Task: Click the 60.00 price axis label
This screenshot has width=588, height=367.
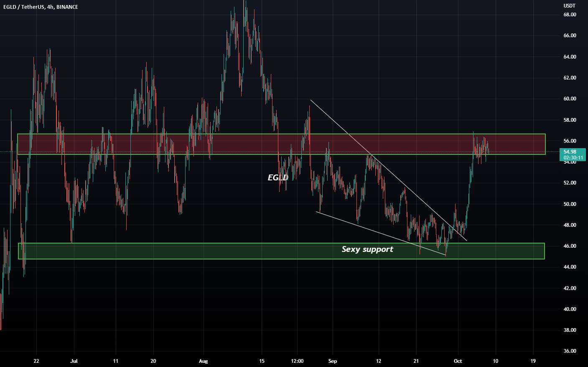Action: 570,99
